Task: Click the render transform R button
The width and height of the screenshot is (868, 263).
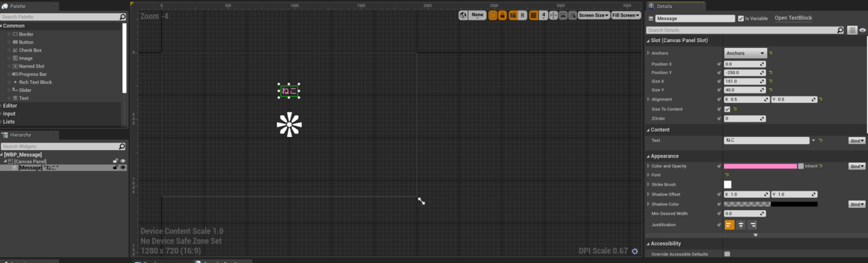Action: click(x=522, y=14)
